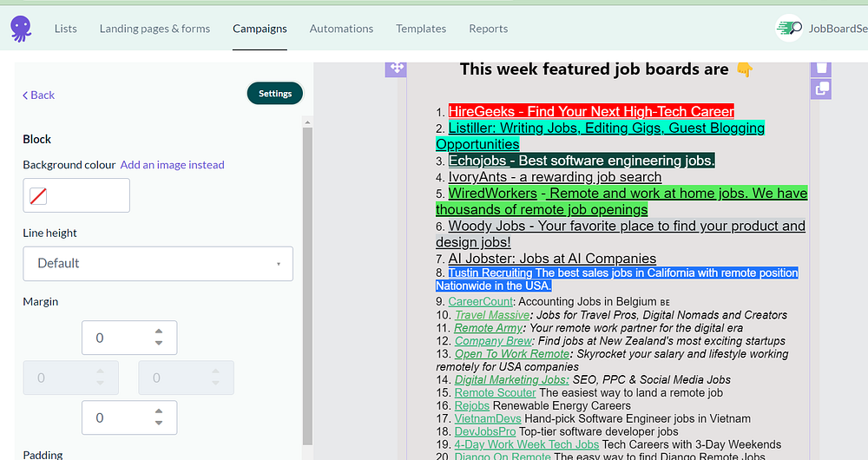Click the Settings button
The image size is (868, 460).
275,94
